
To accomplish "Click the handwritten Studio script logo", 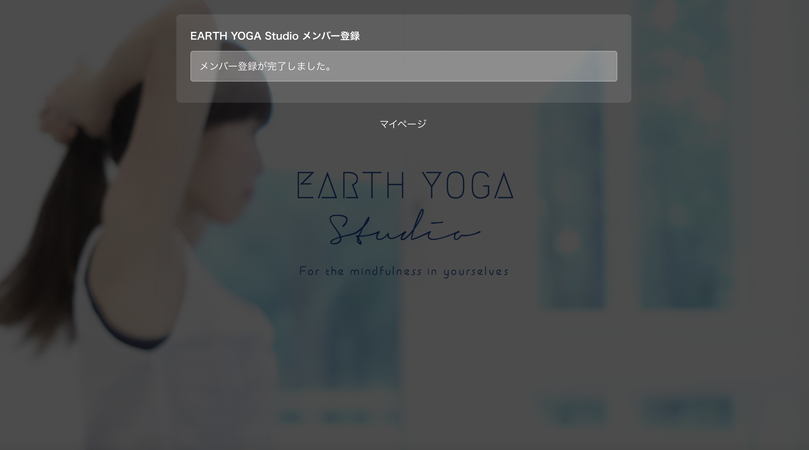I will click(x=404, y=228).
